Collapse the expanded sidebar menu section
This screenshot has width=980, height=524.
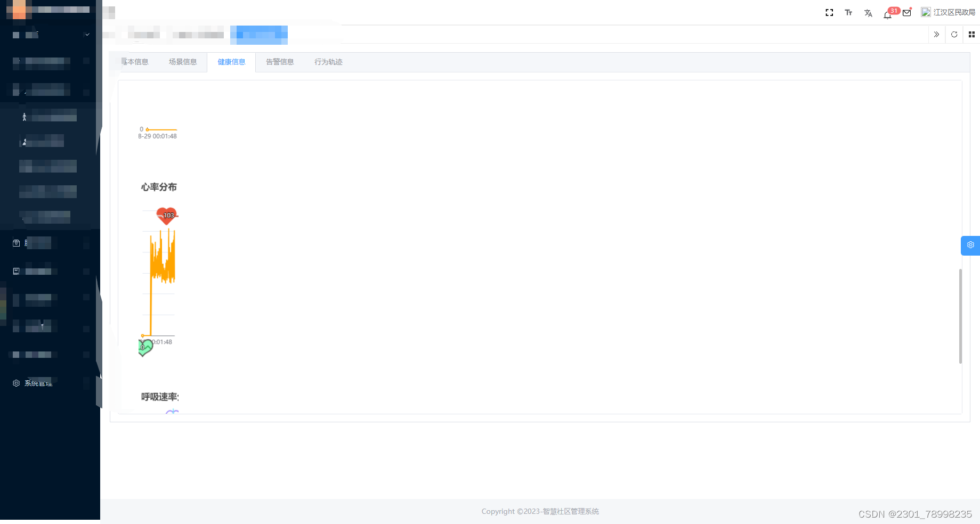(x=86, y=34)
